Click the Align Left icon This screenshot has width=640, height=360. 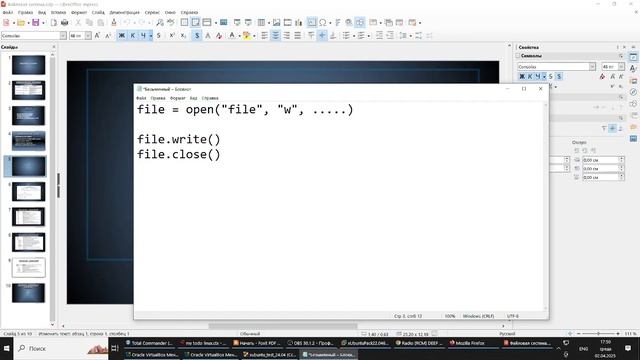[x=264, y=36]
